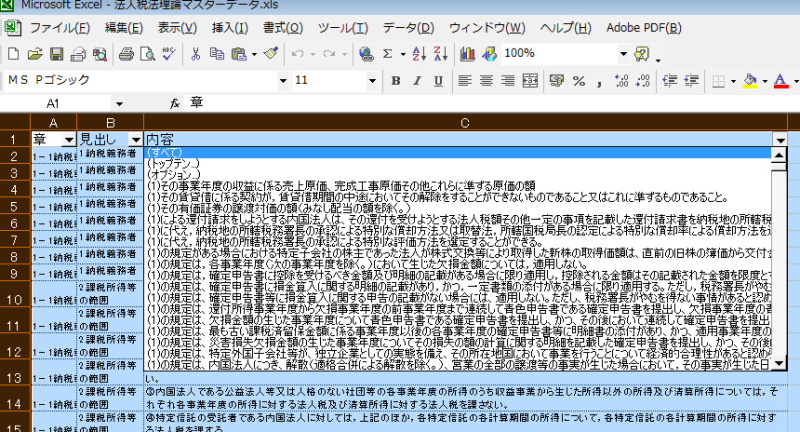Apply currency style icon
This screenshot has height=432, width=800.
557,81
